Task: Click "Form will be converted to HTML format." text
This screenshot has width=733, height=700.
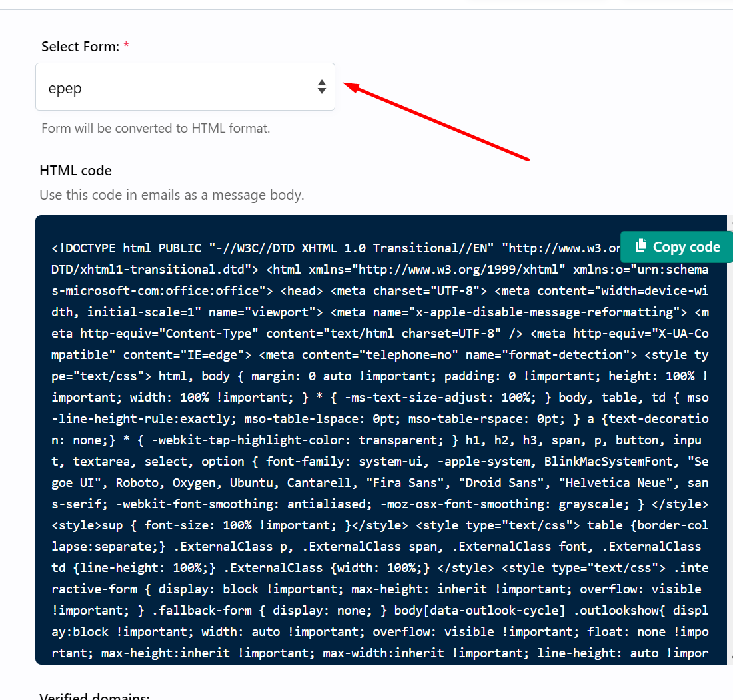Action: [156, 128]
